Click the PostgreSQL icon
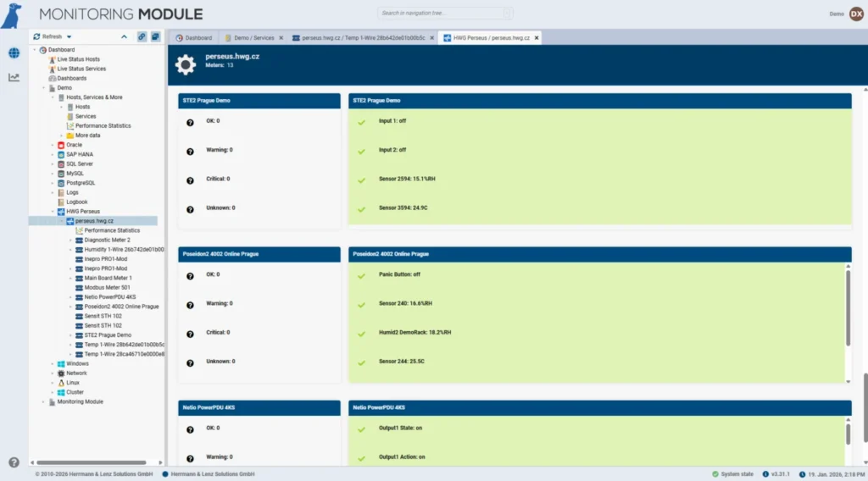The height and width of the screenshot is (481, 868). [61, 183]
